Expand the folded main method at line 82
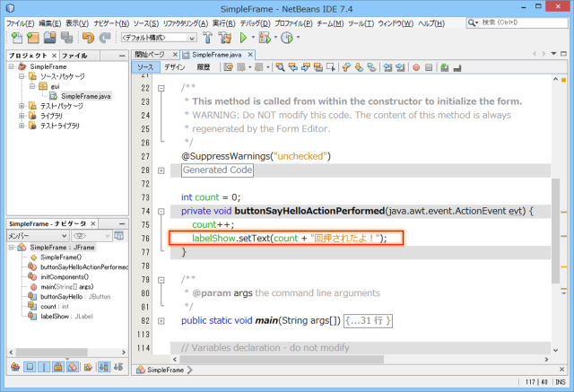The width and height of the screenshot is (574, 392). [x=161, y=321]
